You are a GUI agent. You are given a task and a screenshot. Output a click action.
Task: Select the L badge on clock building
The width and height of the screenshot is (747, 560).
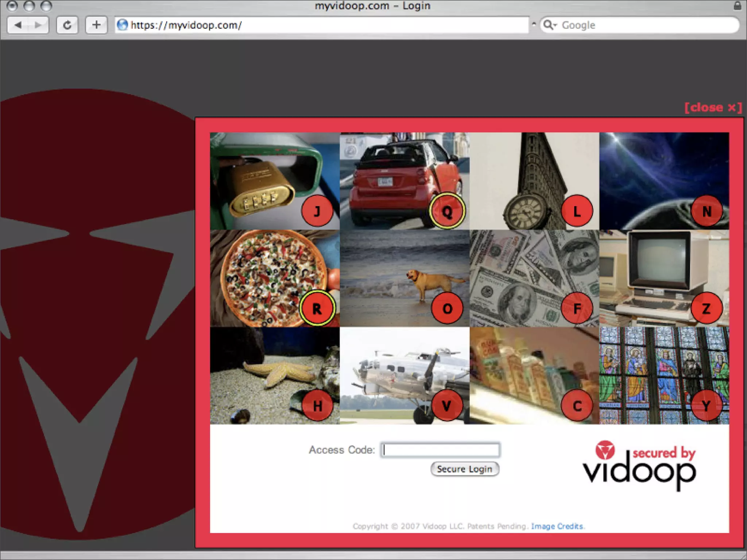click(577, 211)
